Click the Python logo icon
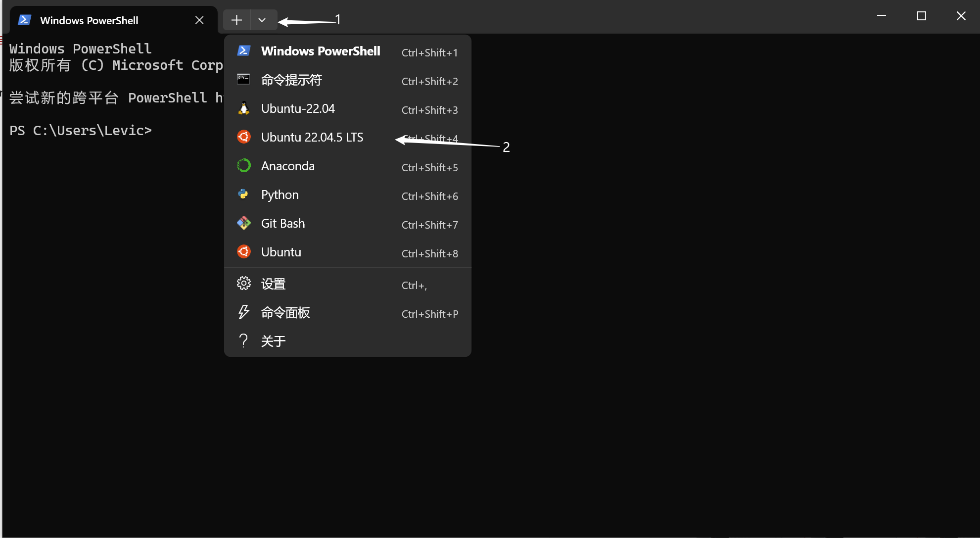This screenshot has height=538, width=980. (x=243, y=194)
